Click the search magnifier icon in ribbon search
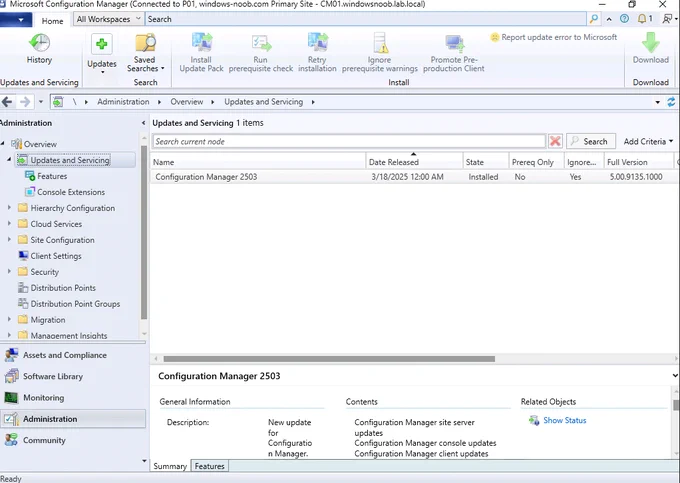Screen dimensions: 680x483 pos(594,19)
